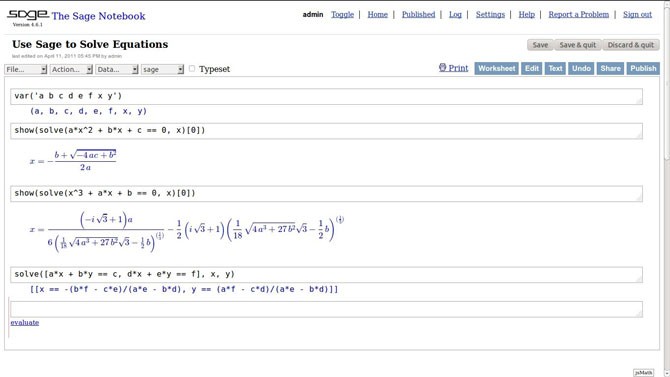Click the Report a Problem link
The image size is (670, 377).
pyautogui.click(x=579, y=15)
